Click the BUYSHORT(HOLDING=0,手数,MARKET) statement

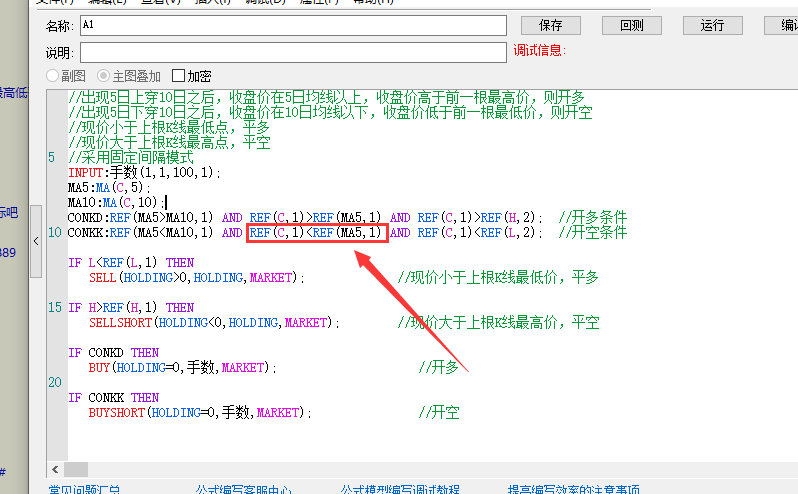(200, 413)
